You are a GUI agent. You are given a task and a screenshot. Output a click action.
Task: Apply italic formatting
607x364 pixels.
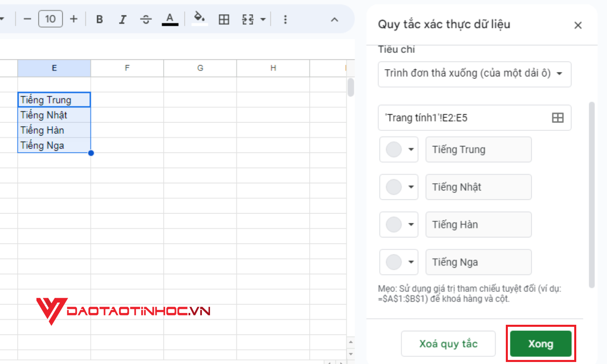tap(123, 19)
